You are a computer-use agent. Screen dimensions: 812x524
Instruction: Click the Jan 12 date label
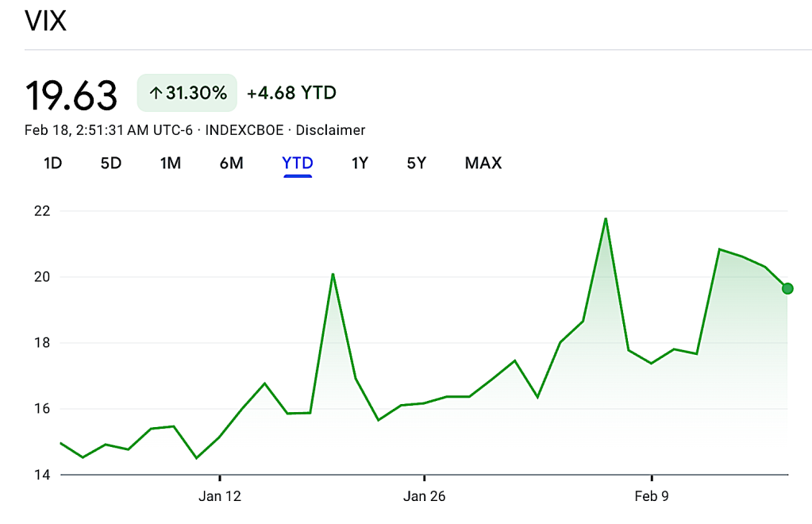tap(220, 497)
